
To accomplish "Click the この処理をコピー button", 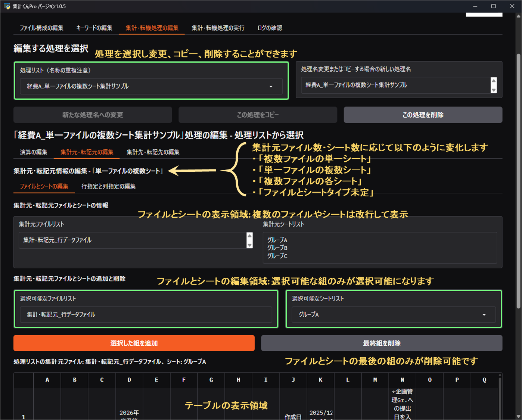I will pos(258,115).
